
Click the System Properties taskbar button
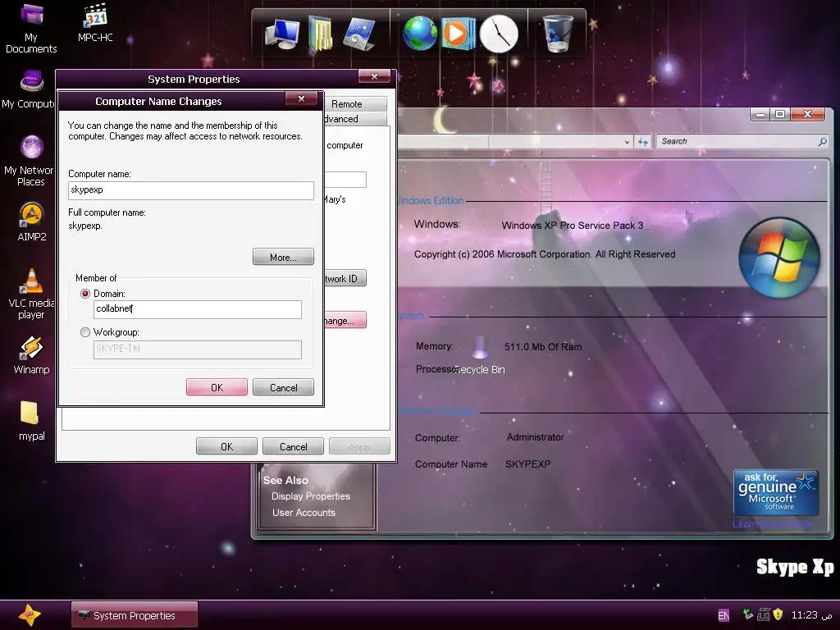pos(135,615)
